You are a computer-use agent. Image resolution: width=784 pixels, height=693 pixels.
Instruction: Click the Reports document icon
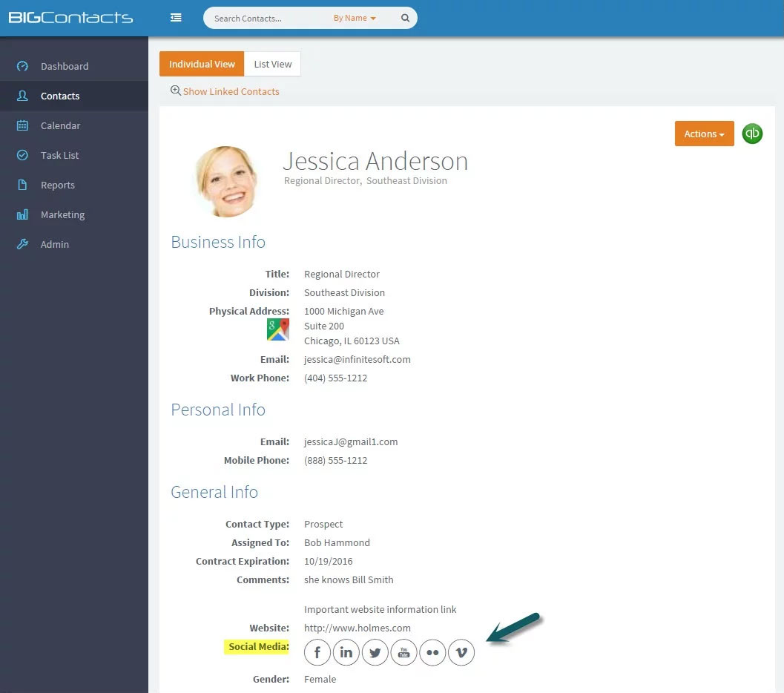[22, 185]
